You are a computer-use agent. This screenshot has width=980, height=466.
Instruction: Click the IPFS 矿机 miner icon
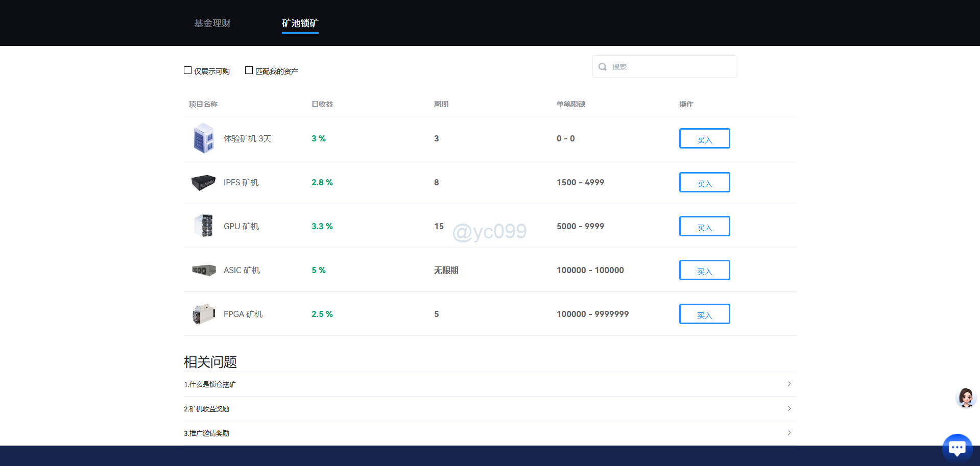pos(203,182)
